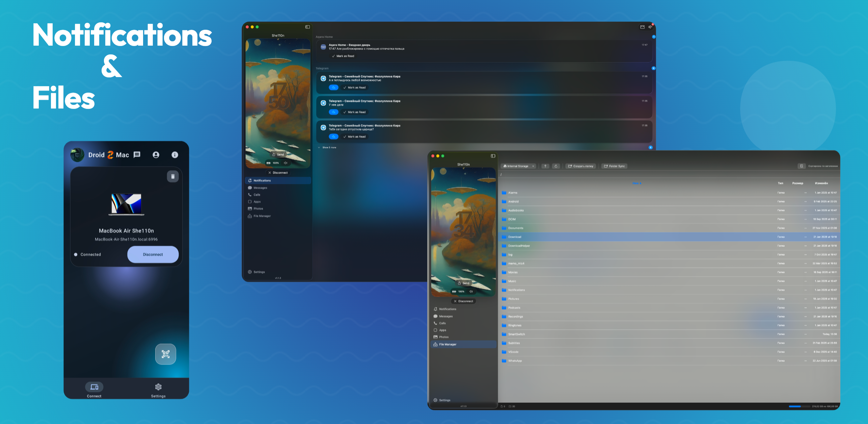This screenshot has width=868, height=424.
Task: Select the Download folder row
Action: (x=669, y=237)
